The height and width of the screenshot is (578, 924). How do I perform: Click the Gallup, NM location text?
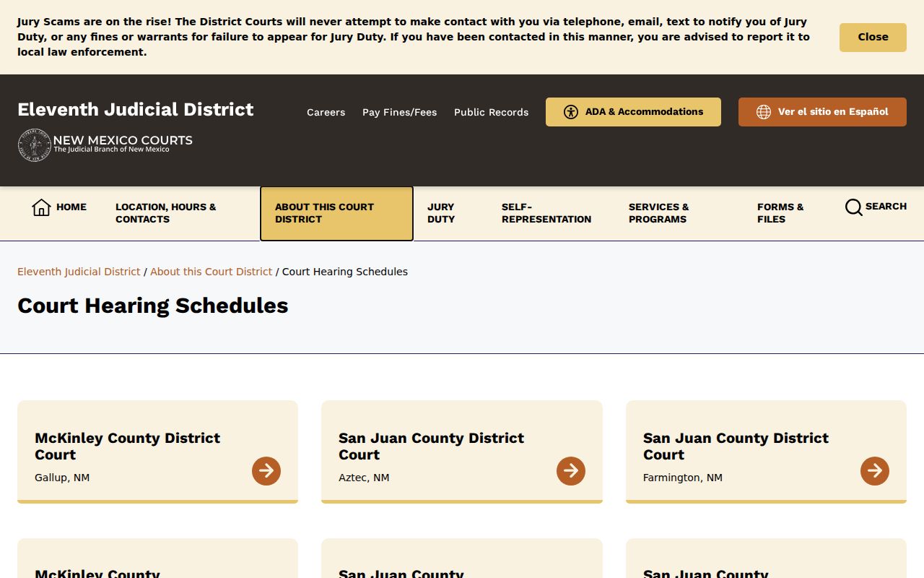click(x=62, y=478)
